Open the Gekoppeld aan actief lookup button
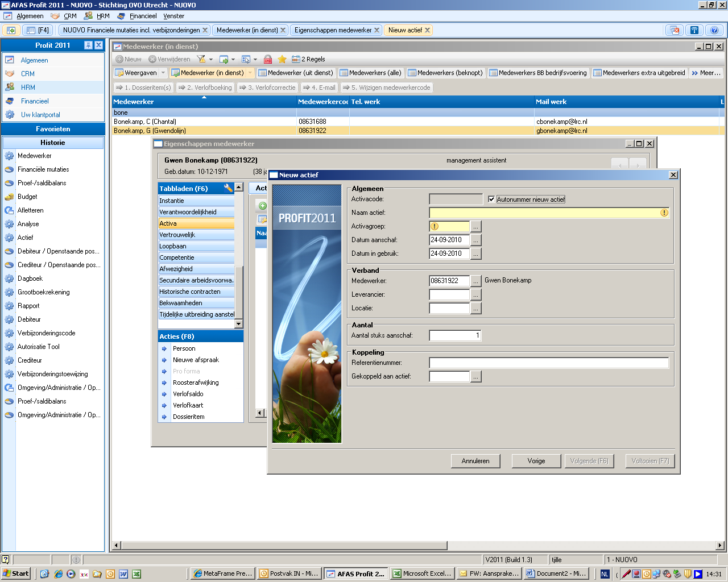728x582 pixels. coord(476,376)
